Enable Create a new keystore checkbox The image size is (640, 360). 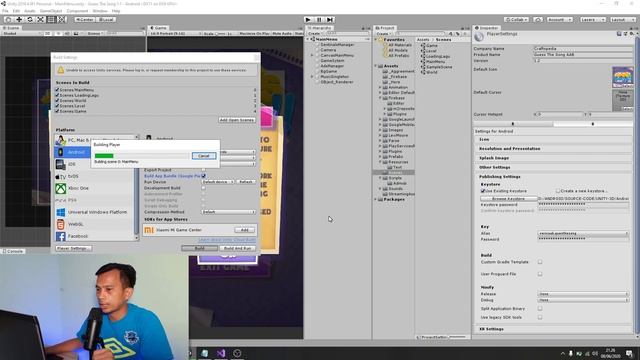[558, 191]
